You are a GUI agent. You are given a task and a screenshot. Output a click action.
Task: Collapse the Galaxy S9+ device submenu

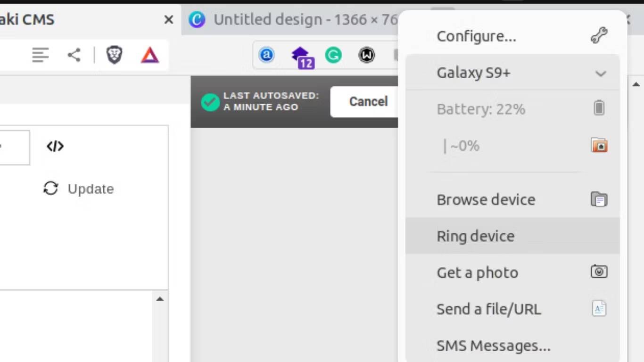pos(600,74)
